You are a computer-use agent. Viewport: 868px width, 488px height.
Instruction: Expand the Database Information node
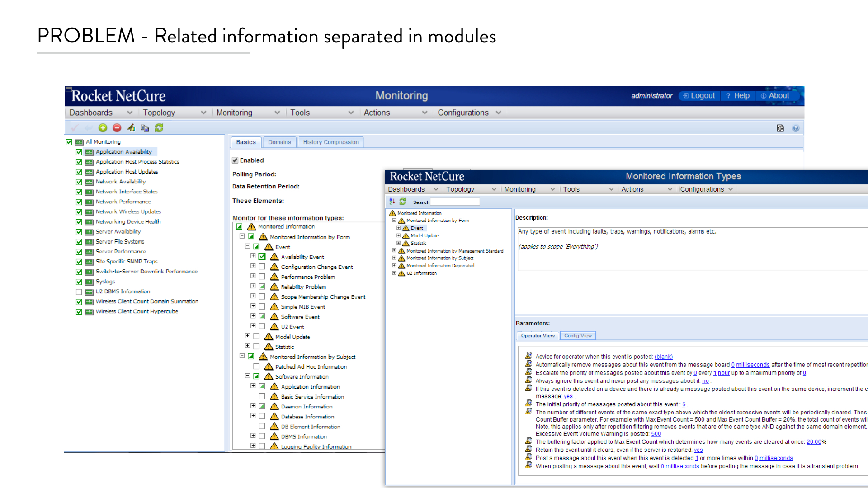[x=253, y=416]
